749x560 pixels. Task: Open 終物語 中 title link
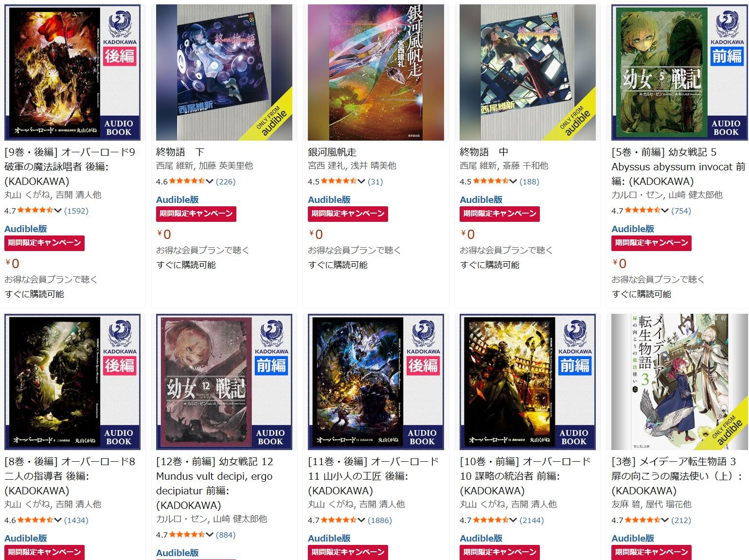click(484, 152)
